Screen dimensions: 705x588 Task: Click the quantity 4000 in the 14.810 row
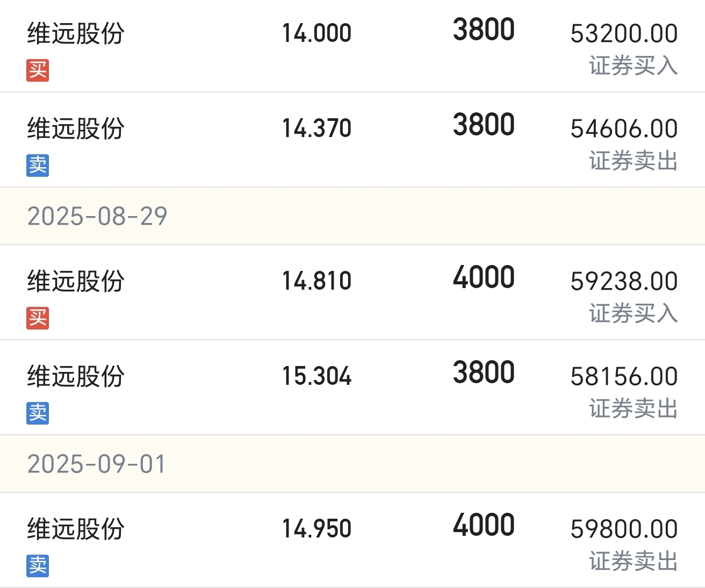pos(484,277)
